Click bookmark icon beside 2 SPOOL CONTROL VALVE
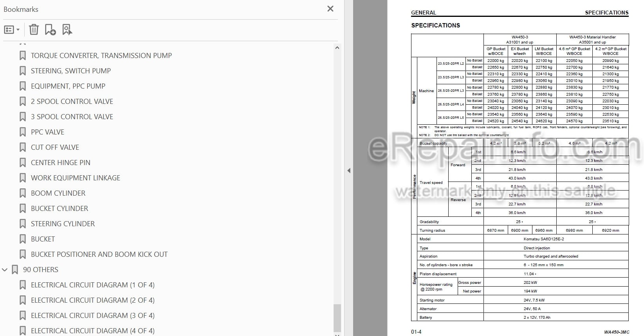Viewport: 644px width, 336px height. (23, 102)
